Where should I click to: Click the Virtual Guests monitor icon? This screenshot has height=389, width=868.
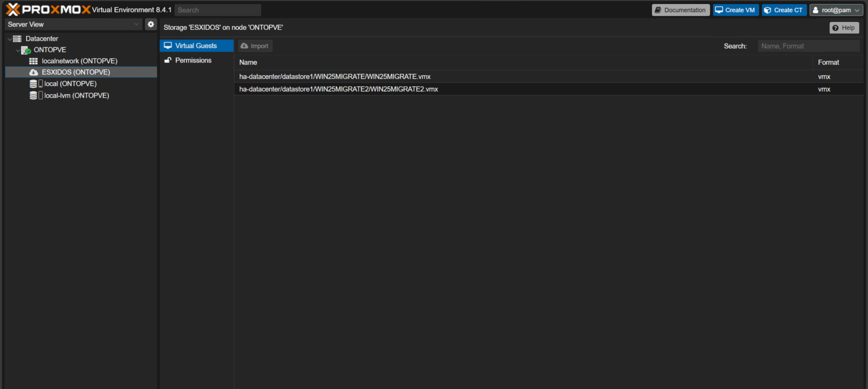click(x=168, y=46)
